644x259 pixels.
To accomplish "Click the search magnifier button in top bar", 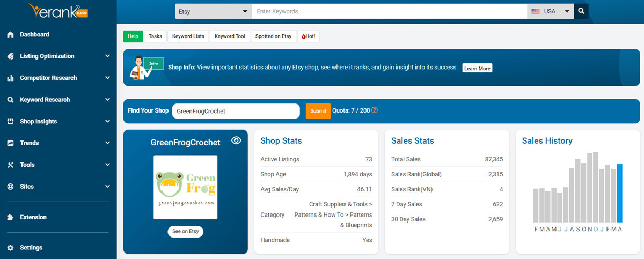I will coord(581,11).
